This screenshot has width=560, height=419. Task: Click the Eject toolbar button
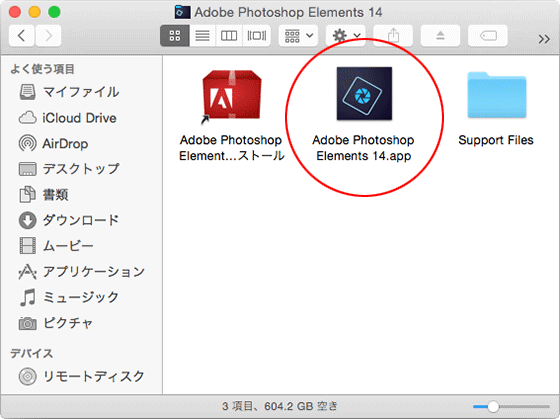coord(440,36)
